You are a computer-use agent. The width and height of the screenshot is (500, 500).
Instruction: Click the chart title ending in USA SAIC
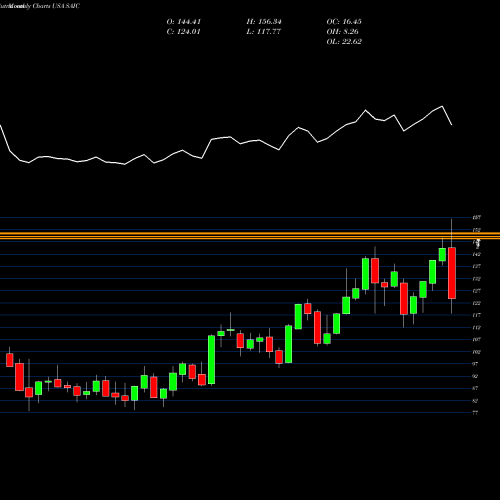point(40,6)
